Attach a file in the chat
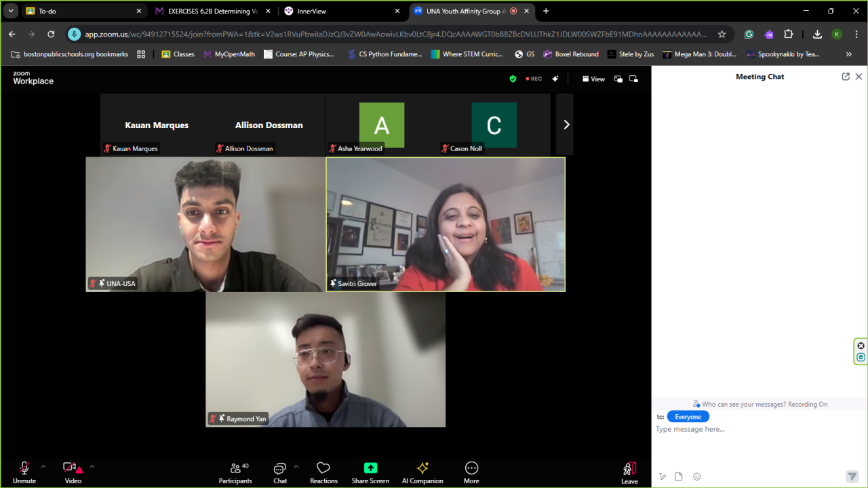This screenshot has height=488, width=868. [x=679, y=476]
